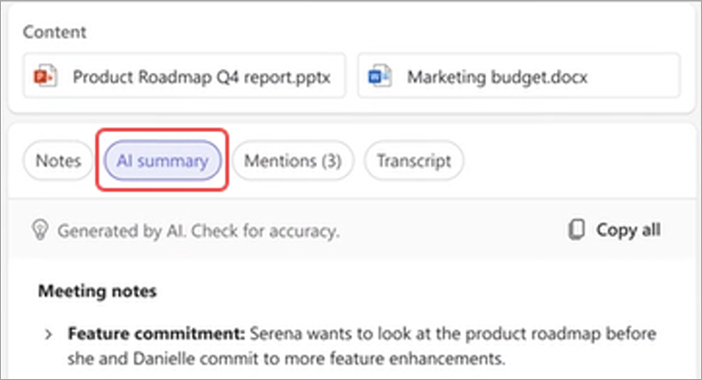Click the Generated by AI accuracy notice
The width and height of the screenshot is (702, 380).
199,231
